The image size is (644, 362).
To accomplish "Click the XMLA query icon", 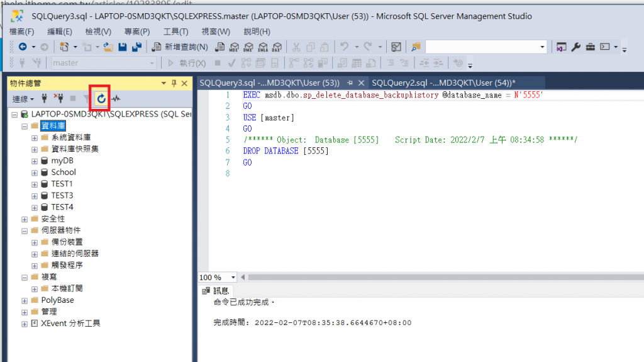I will click(x=263, y=47).
